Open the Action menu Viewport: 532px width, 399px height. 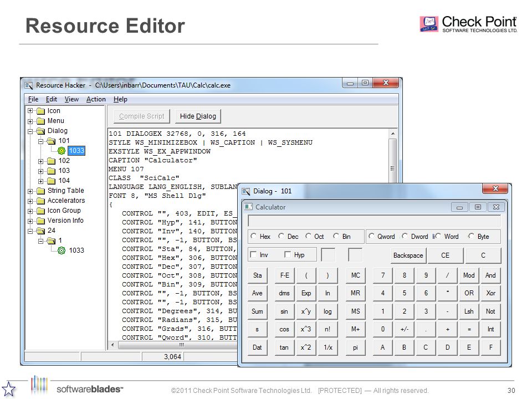[x=96, y=99]
